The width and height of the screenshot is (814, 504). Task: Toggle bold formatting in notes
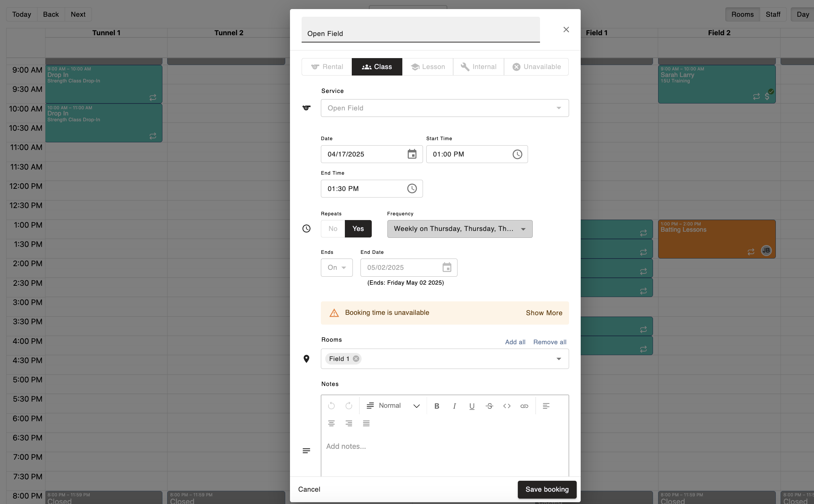click(437, 406)
